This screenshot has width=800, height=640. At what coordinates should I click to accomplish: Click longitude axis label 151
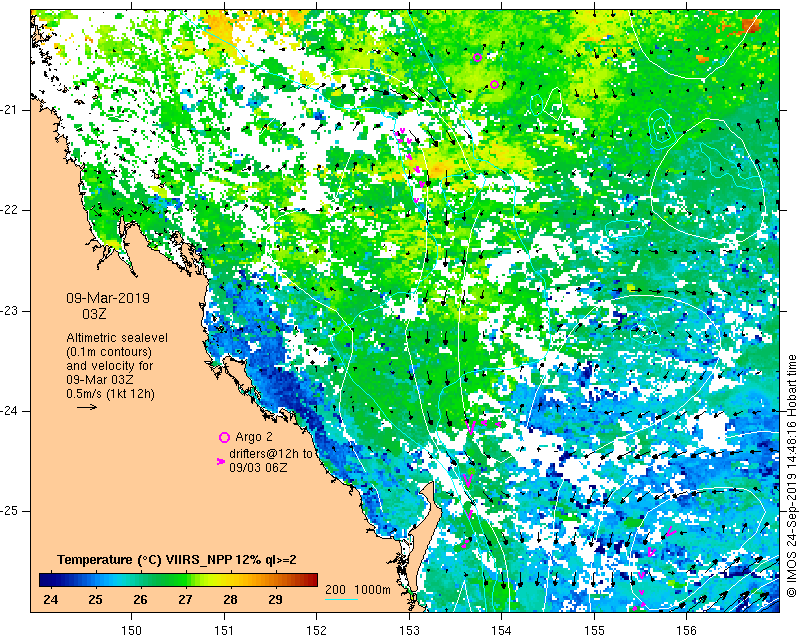[x=224, y=630]
